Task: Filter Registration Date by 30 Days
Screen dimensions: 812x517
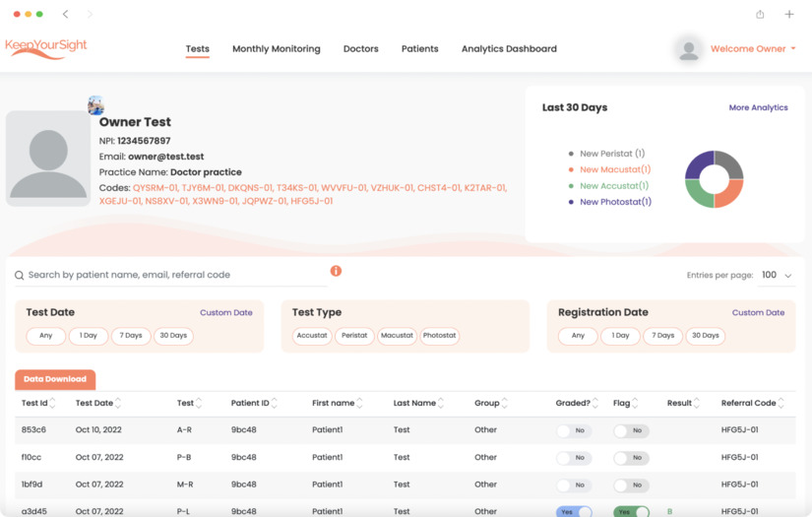Action: pos(706,336)
